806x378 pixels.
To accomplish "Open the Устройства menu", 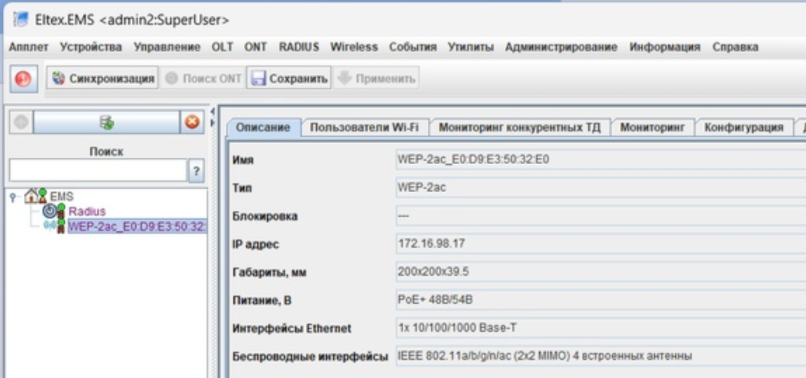I will [91, 47].
